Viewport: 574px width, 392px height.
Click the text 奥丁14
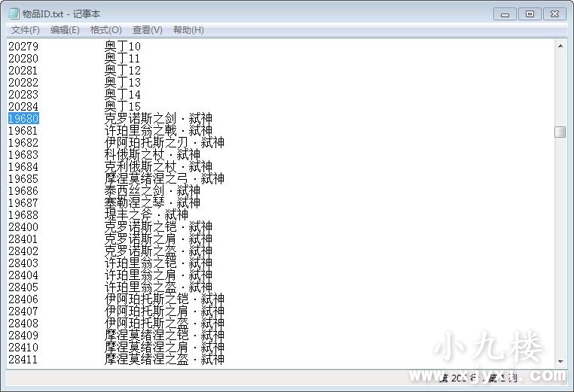tap(123, 95)
